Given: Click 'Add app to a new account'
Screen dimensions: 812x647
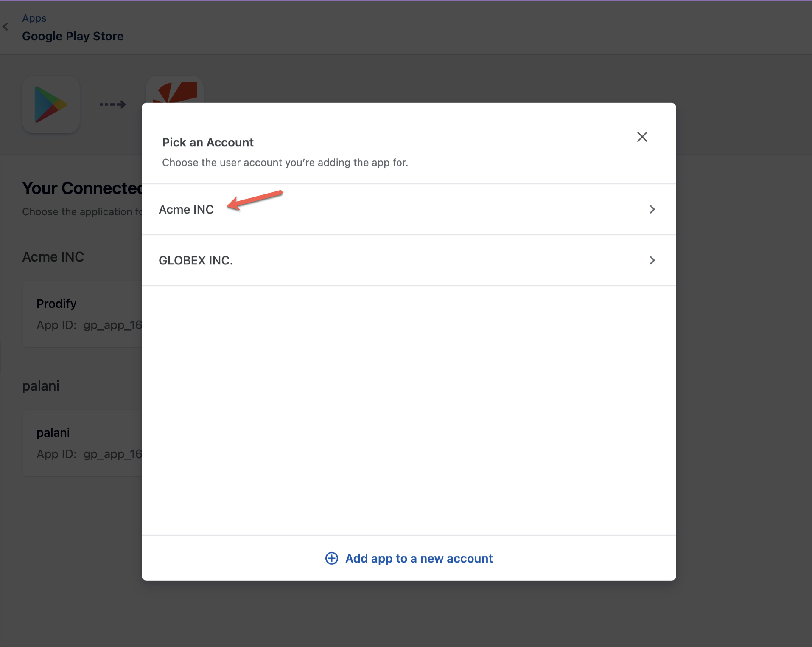Looking at the screenshot, I should pyautogui.click(x=419, y=559).
